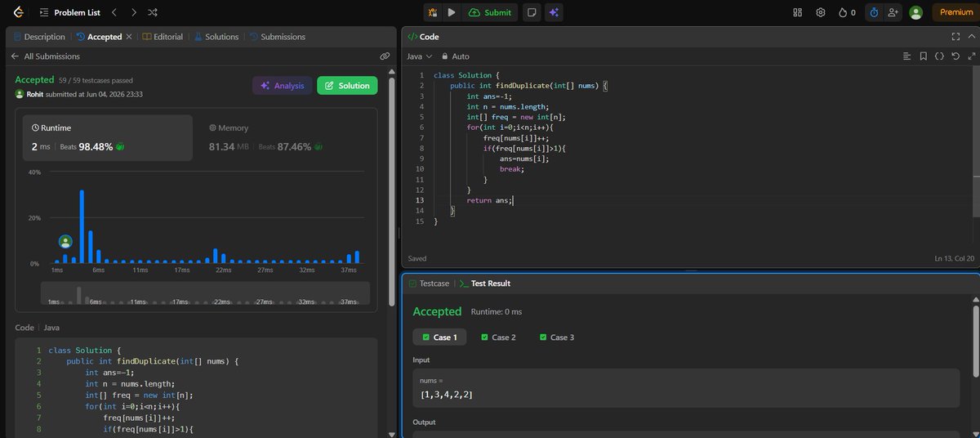
Task: Open the Solutions tab
Action: 216,37
